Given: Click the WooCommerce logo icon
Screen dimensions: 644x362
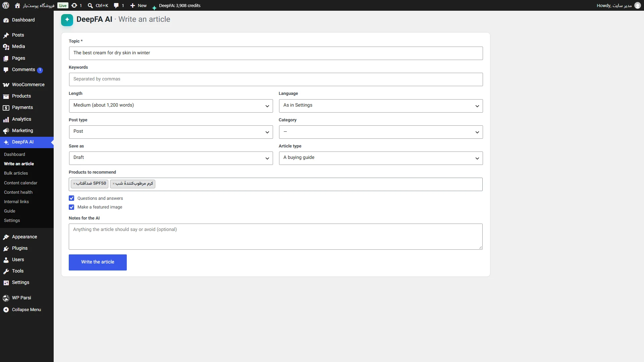Looking at the screenshot, I should (6, 85).
